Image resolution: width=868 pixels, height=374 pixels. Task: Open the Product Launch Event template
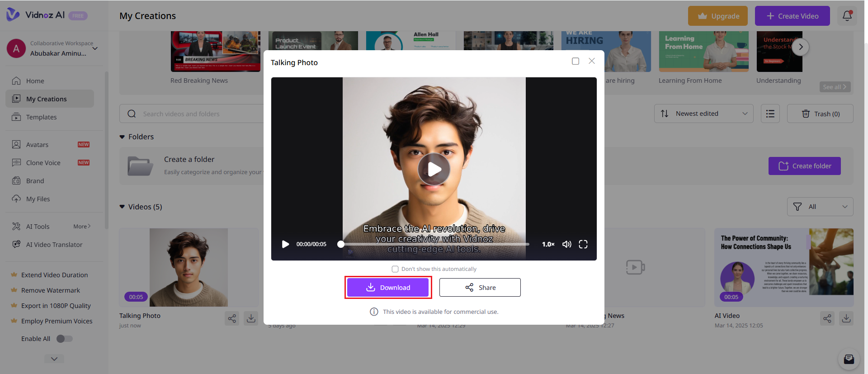pyautogui.click(x=313, y=41)
